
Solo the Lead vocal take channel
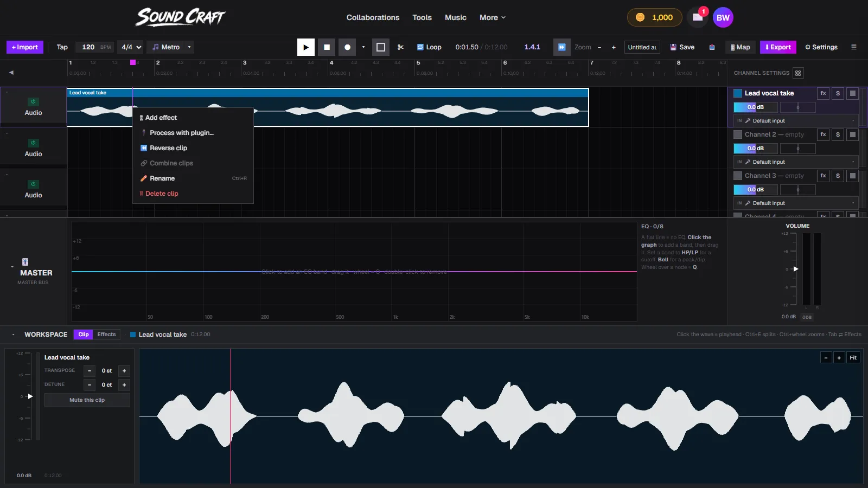point(838,93)
